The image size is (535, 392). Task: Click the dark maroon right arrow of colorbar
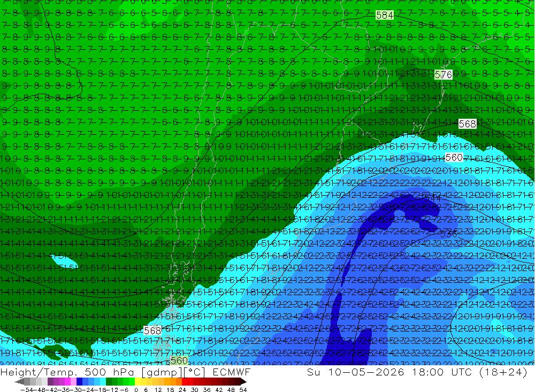(243, 381)
